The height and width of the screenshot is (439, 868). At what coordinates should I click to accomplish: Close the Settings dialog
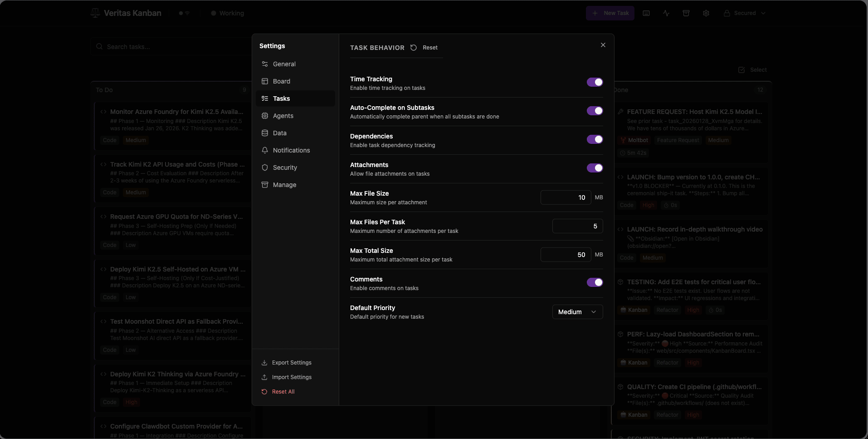(x=603, y=45)
